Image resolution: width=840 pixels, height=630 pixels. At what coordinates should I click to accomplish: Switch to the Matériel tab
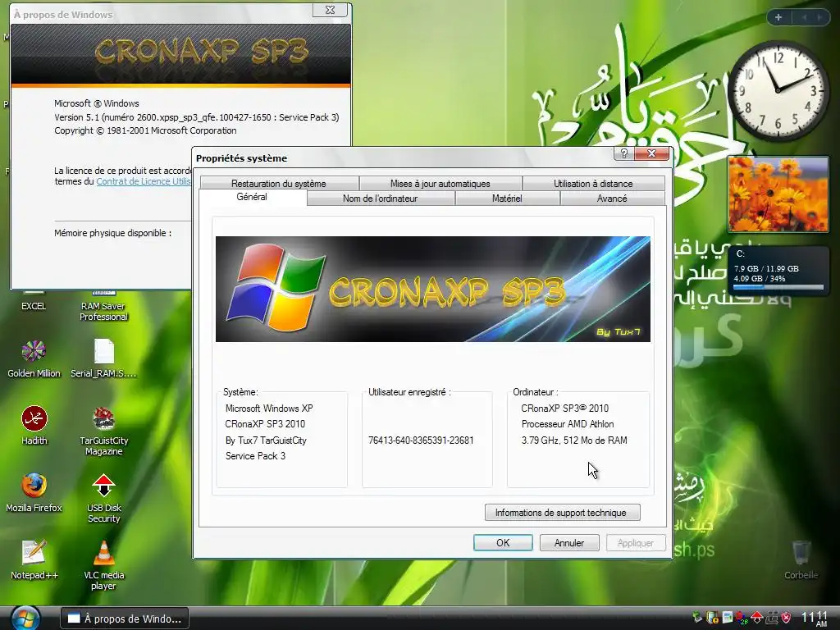pos(507,199)
